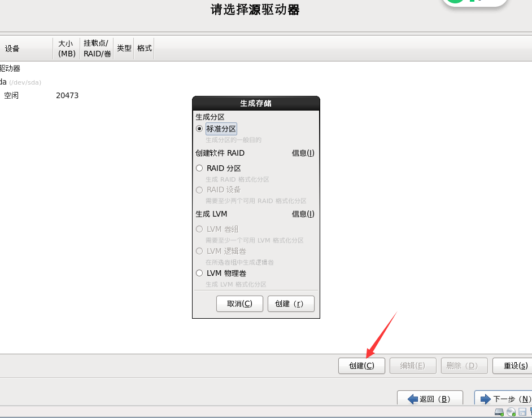Click the 创建(C) button below the partition list
Image resolution: width=532 pixels, height=418 pixels.
pyautogui.click(x=361, y=366)
